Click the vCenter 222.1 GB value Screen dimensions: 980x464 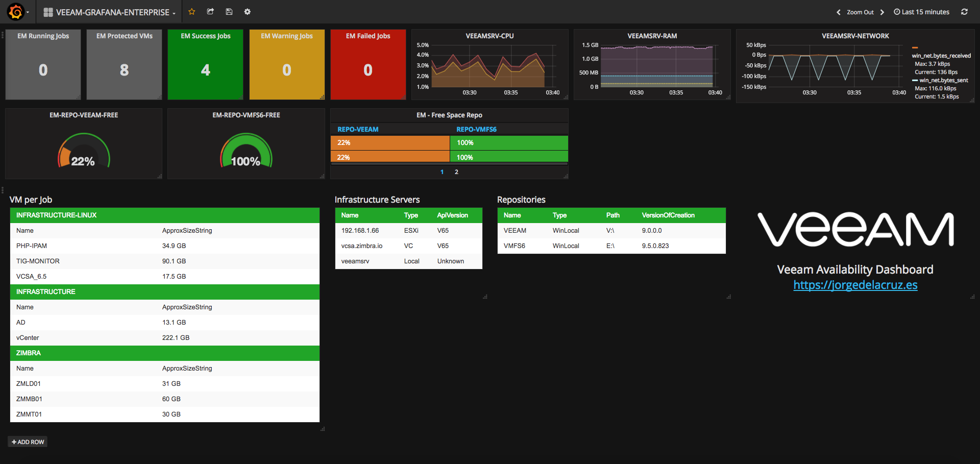(x=176, y=337)
